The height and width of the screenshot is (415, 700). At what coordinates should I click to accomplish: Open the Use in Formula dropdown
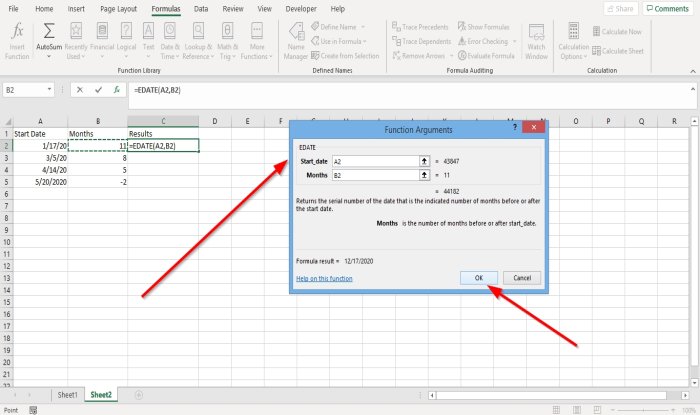[365, 42]
